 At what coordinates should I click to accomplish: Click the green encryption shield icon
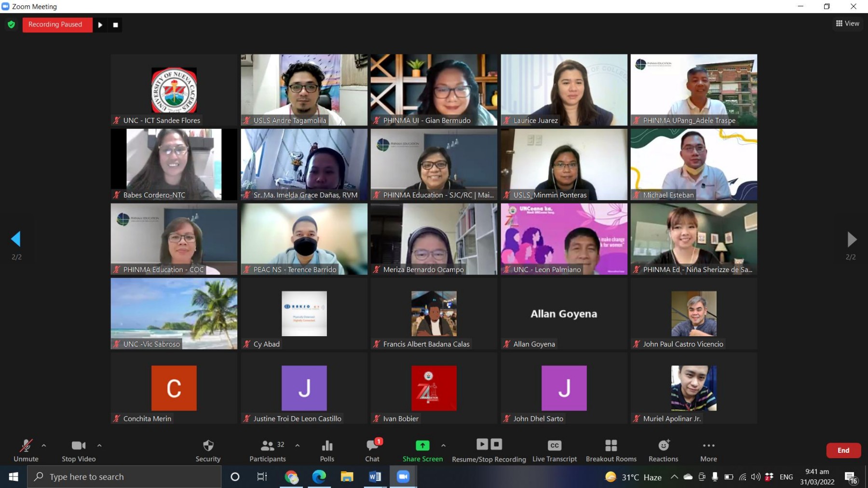point(12,25)
